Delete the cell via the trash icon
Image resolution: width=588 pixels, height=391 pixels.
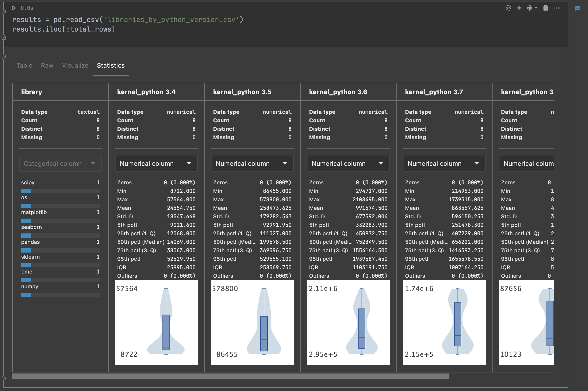(546, 8)
